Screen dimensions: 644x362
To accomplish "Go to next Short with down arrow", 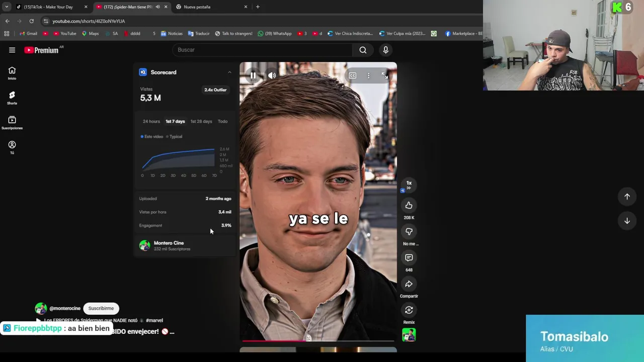I will point(627,221).
